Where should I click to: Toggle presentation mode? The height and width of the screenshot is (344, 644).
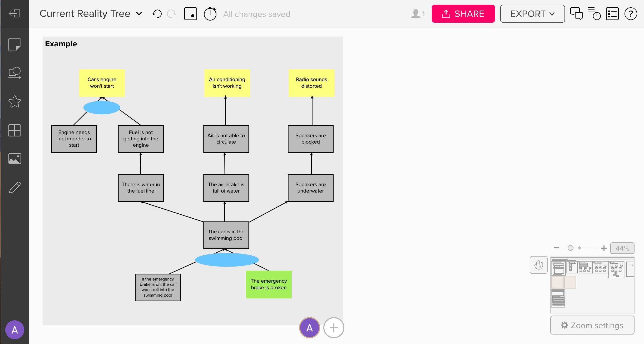click(x=191, y=14)
